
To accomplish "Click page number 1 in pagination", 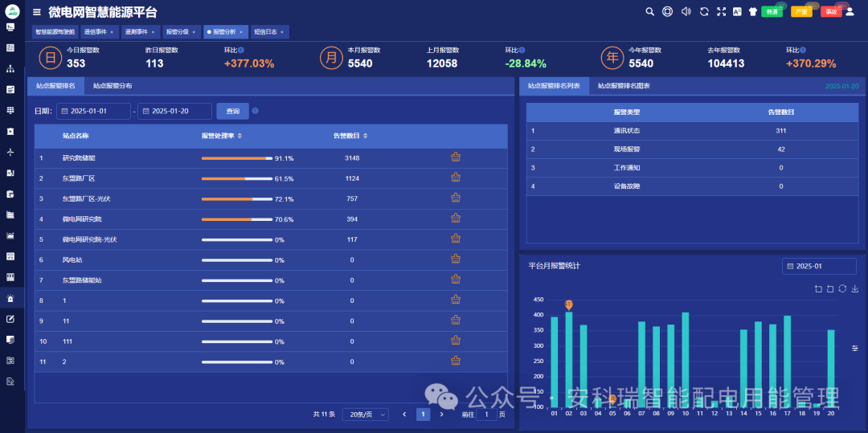I will pyautogui.click(x=423, y=415).
